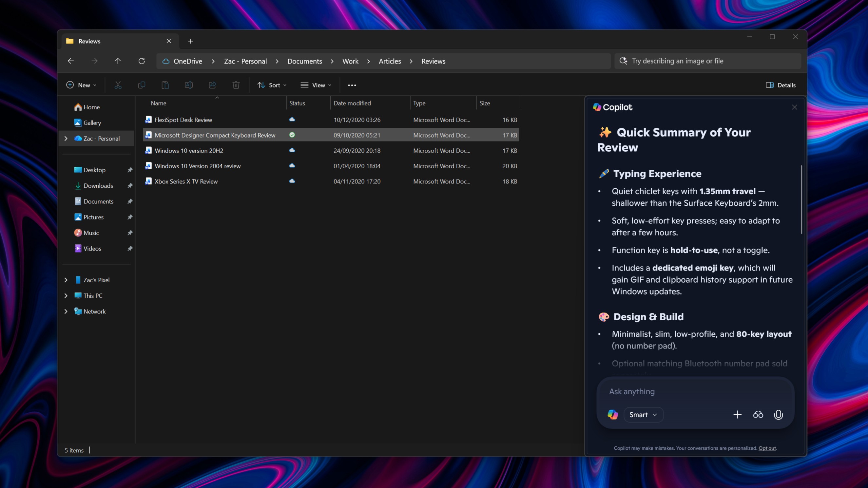Open the Smart mode dropdown in Copilot
The image size is (868, 488).
point(643,415)
